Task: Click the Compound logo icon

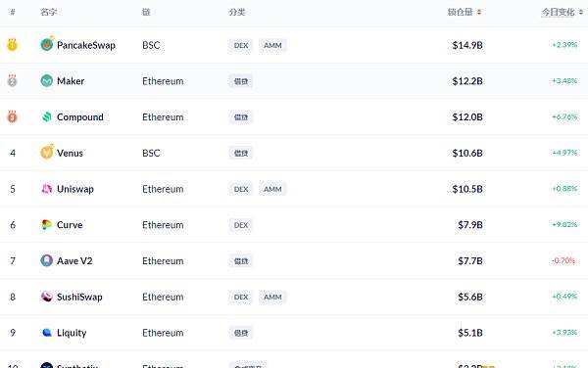Action: pyautogui.click(x=46, y=116)
